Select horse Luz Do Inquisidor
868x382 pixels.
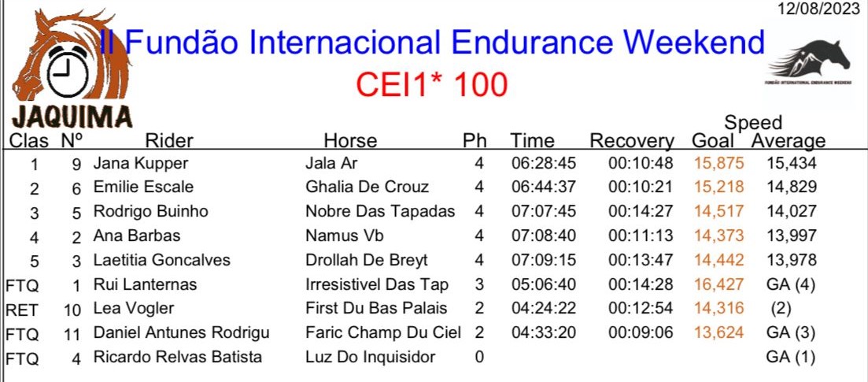tap(371, 357)
